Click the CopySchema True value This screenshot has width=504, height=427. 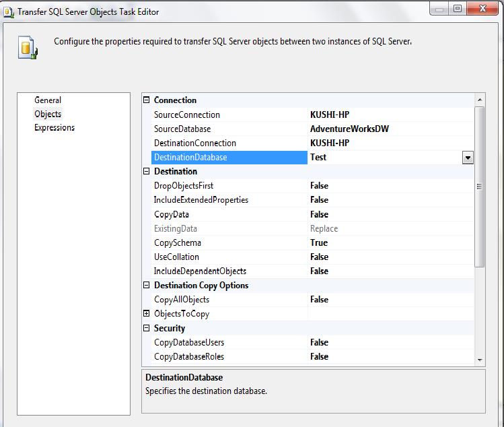tap(319, 243)
